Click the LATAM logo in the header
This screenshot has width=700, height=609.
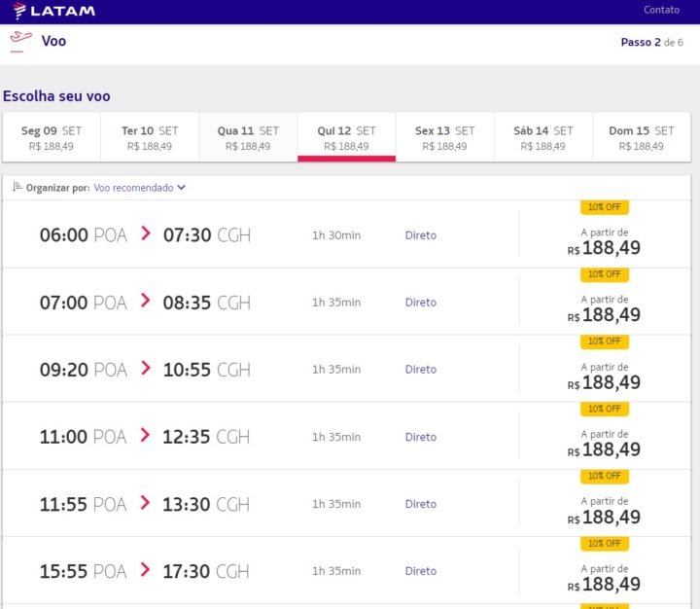[x=54, y=11]
